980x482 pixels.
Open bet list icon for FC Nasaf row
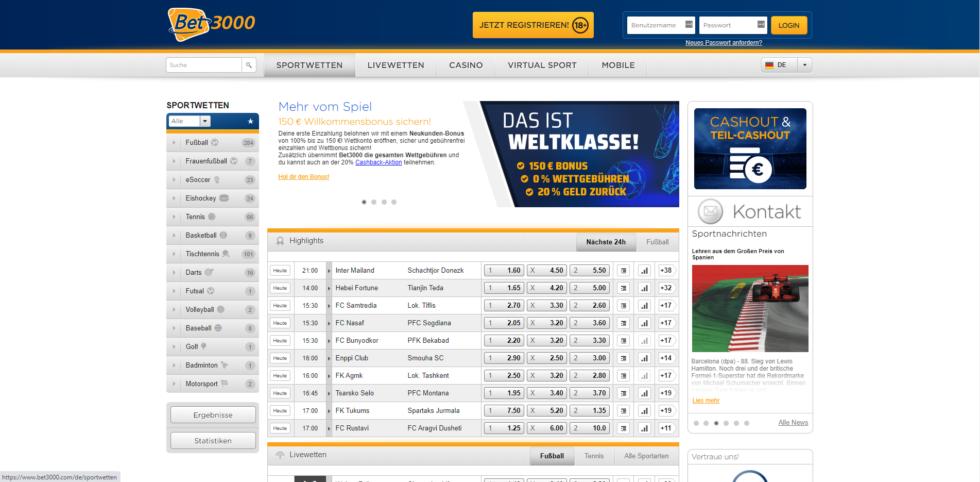(624, 323)
